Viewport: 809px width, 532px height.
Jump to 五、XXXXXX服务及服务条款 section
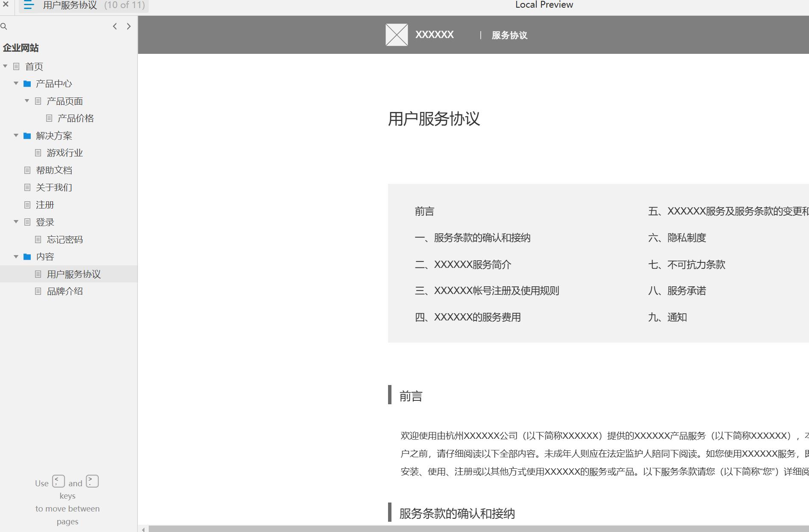[728, 212]
